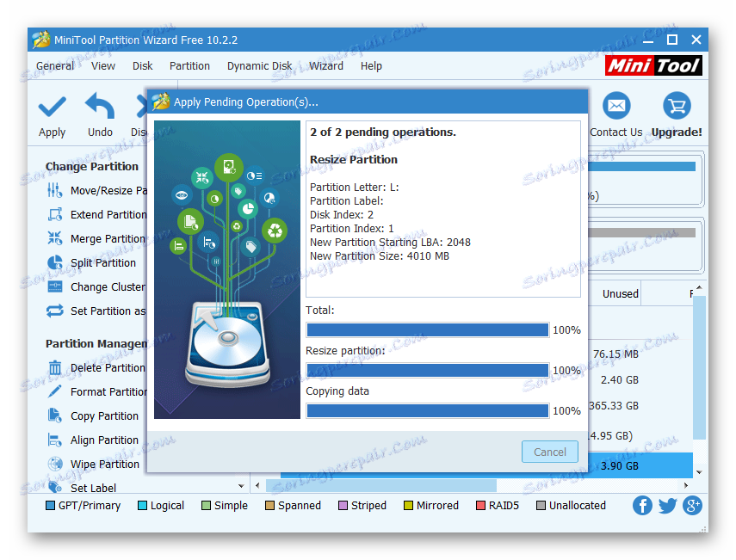Open Contact Us envelope icon
The image size is (736, 560).
[615, 106]
